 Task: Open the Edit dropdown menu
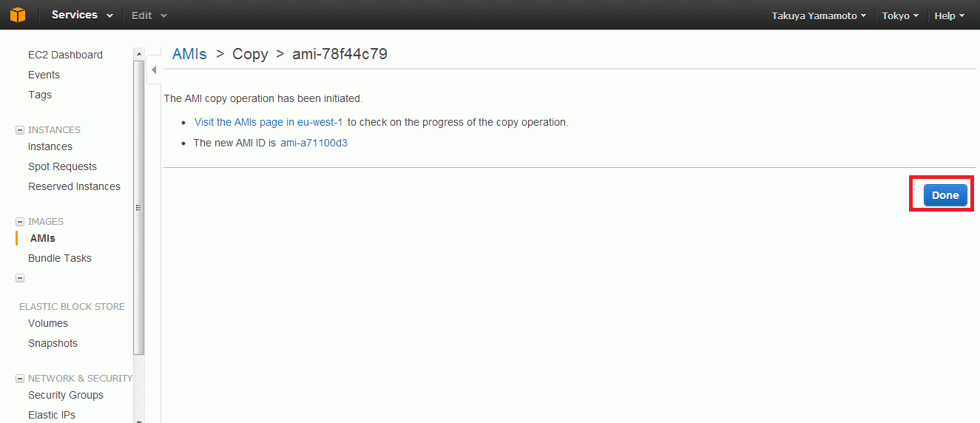click(x=149, y=15)
